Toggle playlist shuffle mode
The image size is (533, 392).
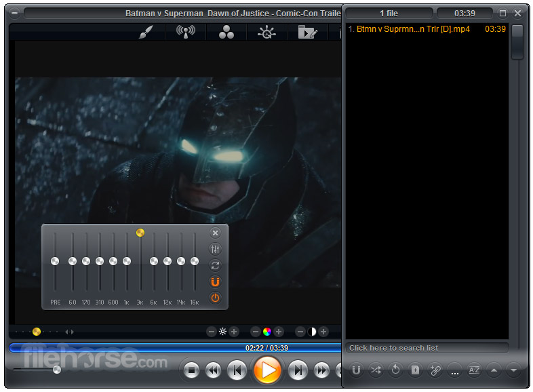pyautogui.click(x=376, y=370)
